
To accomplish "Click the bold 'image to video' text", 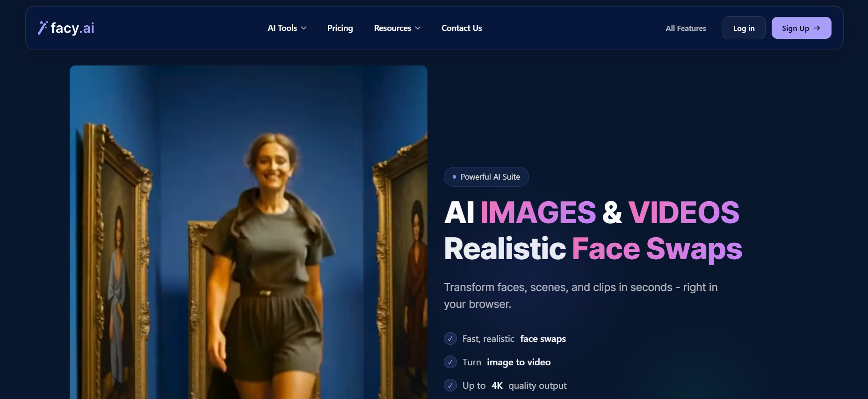I will (x=519, y=362).
